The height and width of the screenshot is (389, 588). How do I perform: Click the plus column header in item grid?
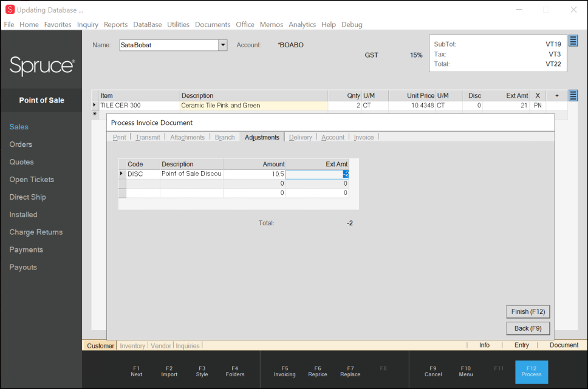pyautogui.click(x=557, y=95)
